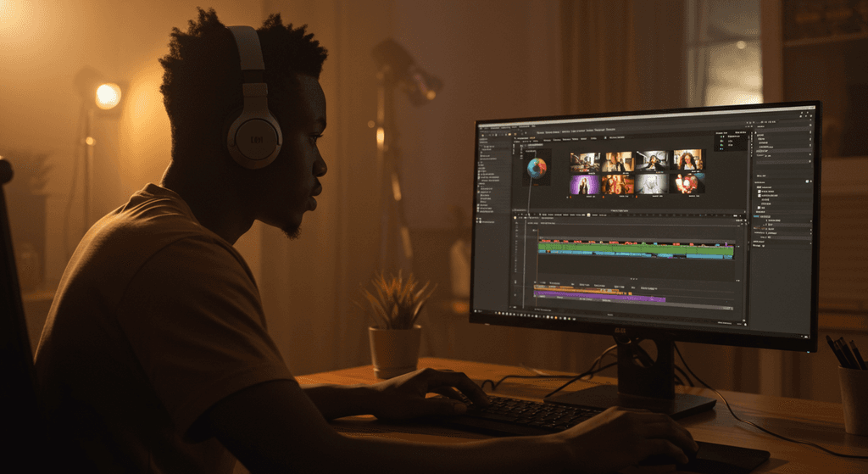Select the long green track in the timeline

(x=636, y=248)
